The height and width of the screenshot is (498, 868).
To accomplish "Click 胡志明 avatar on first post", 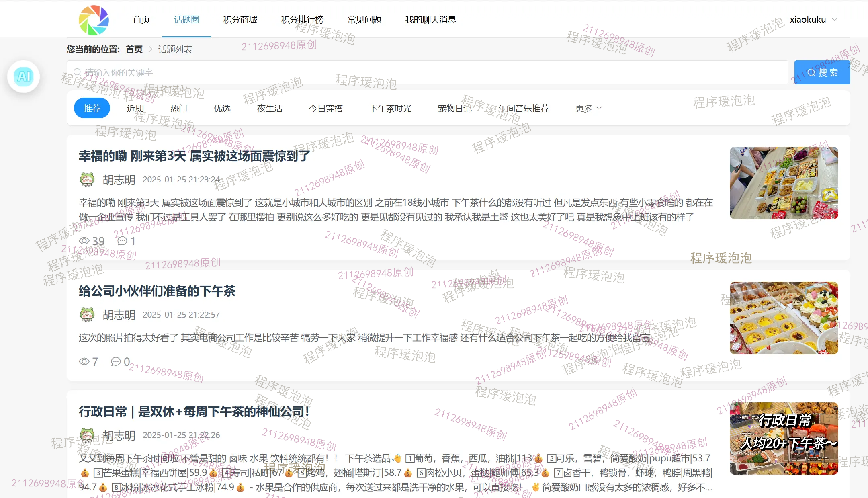I will tap(87, 180).
